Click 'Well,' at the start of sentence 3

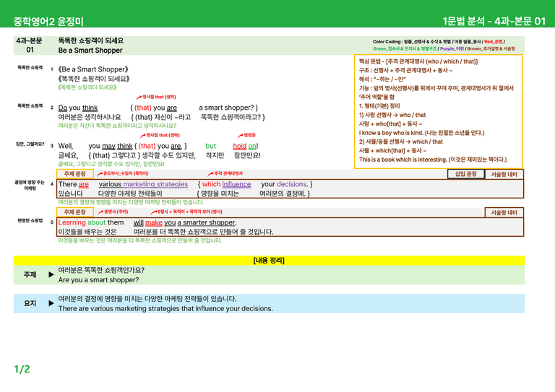click(66, 146)
